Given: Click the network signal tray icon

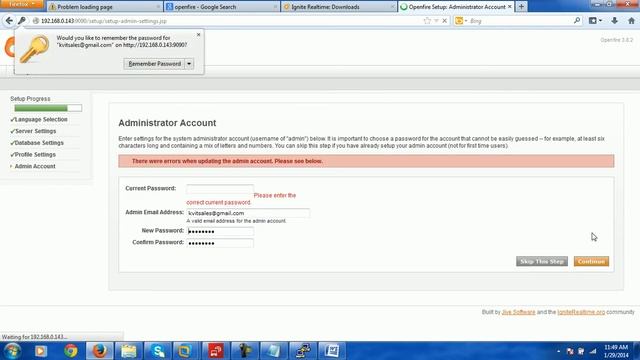Looking at the screenshot, I should pos(593,351).
